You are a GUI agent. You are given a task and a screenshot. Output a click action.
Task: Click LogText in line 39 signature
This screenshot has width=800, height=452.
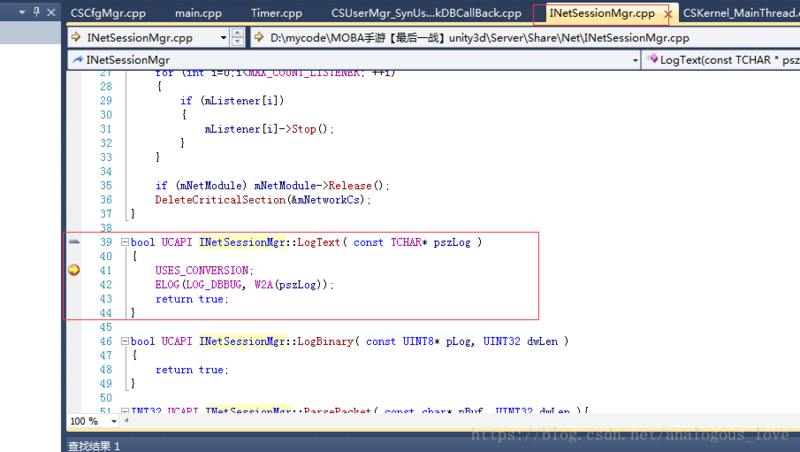click(x=318, y=242)
